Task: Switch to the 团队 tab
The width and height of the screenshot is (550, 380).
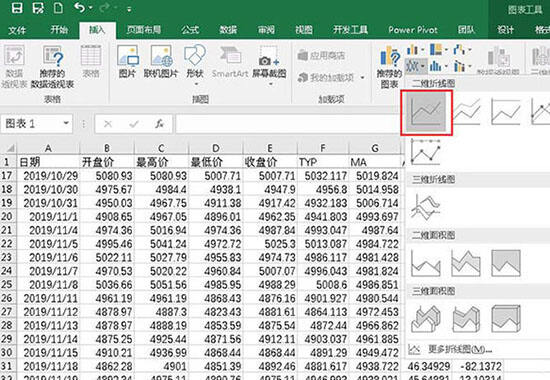Action: tap(466, 30)
